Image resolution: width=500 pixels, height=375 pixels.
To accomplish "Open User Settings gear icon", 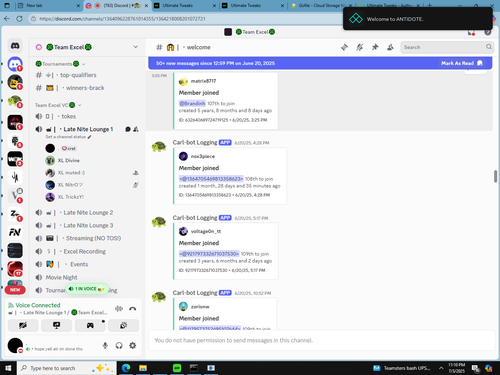I will click(x=133, y=346).
